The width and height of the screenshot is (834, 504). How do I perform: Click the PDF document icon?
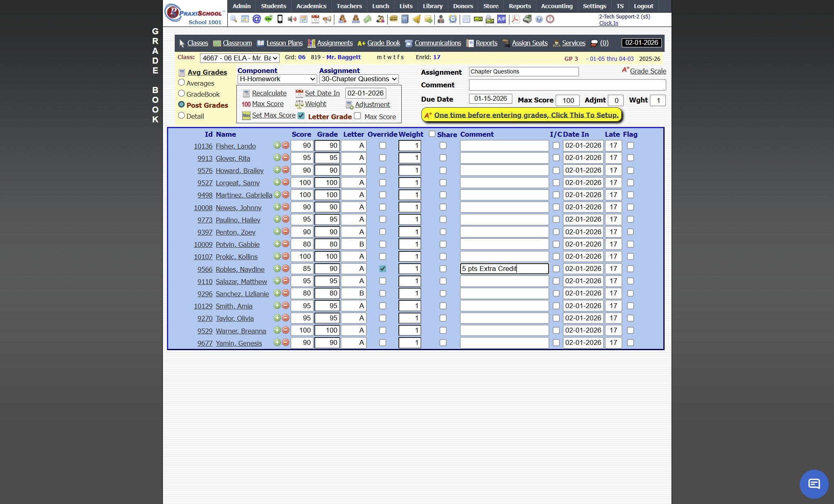coord(515,19)
